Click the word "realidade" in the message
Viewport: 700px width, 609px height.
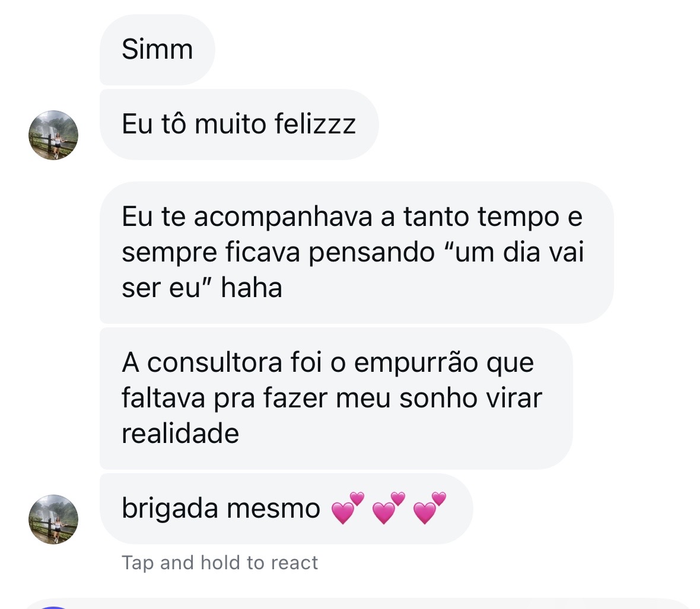pos(180,433)
